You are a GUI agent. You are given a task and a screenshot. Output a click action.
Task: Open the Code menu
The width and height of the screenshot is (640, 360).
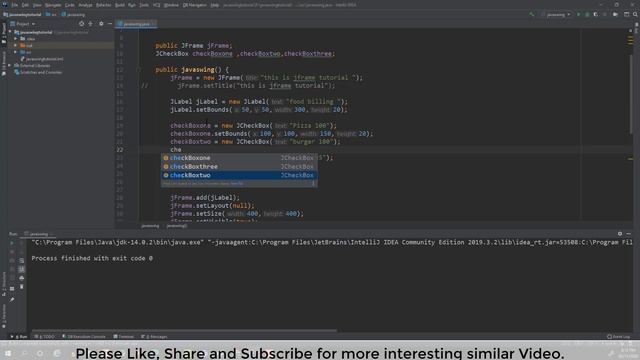pyautogui.click(x=70, y=5)
